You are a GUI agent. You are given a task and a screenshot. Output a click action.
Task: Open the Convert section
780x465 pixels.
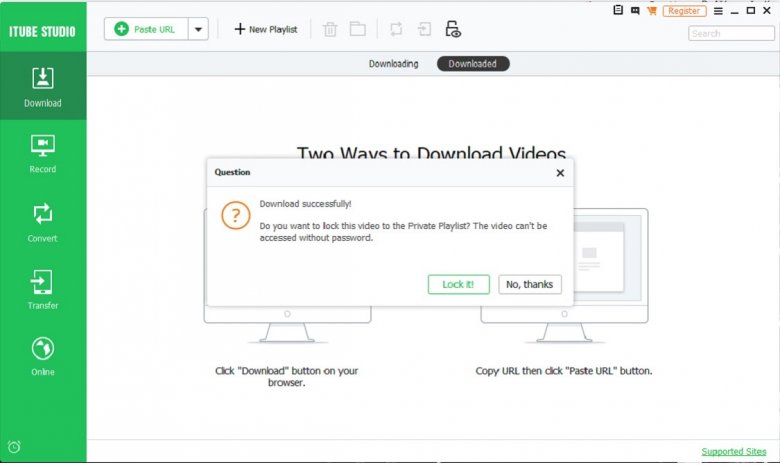click(x=43, y=221)
